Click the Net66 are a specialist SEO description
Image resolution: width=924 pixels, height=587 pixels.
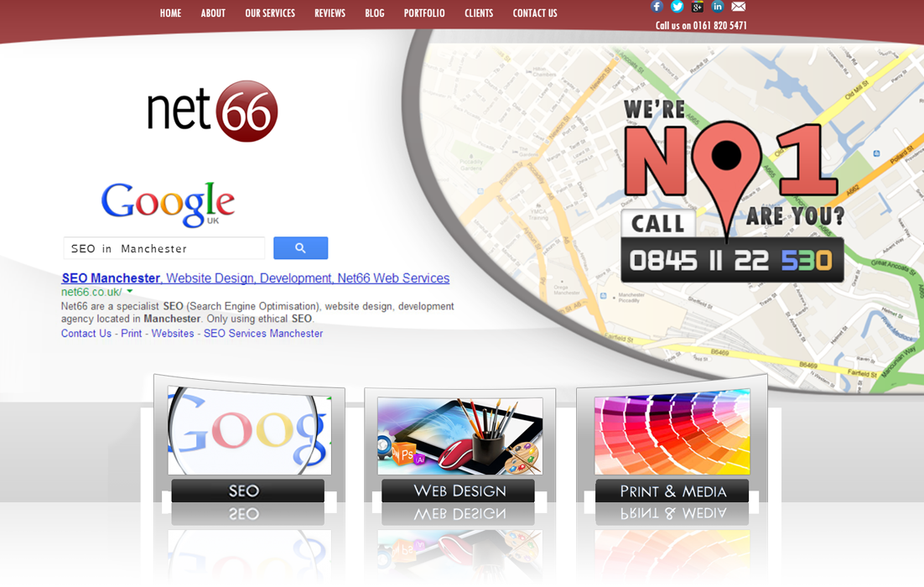257,312
